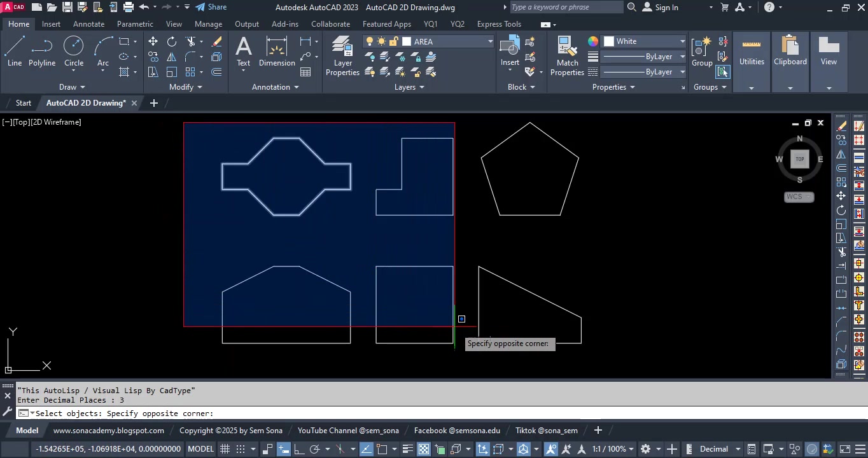Click the Share button
Screen dimensions: 868x458
[x=211, y=7]
